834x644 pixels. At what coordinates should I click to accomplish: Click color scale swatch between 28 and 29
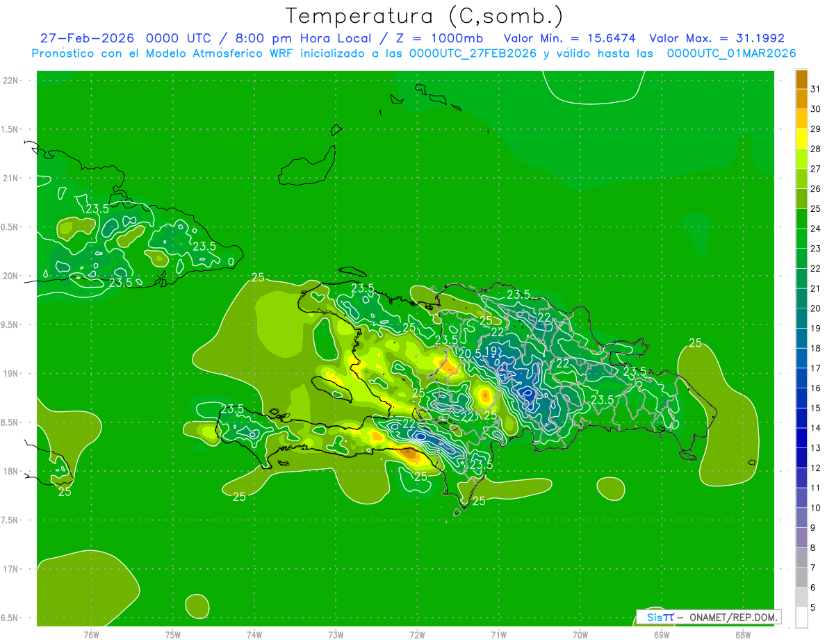[x=801, y=139]
